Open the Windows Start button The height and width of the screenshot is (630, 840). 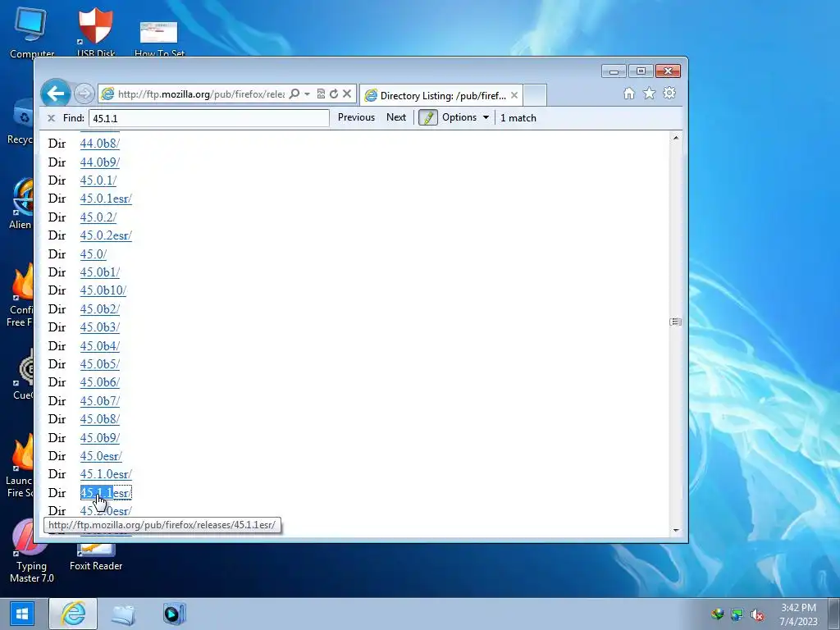coord(22,614)
